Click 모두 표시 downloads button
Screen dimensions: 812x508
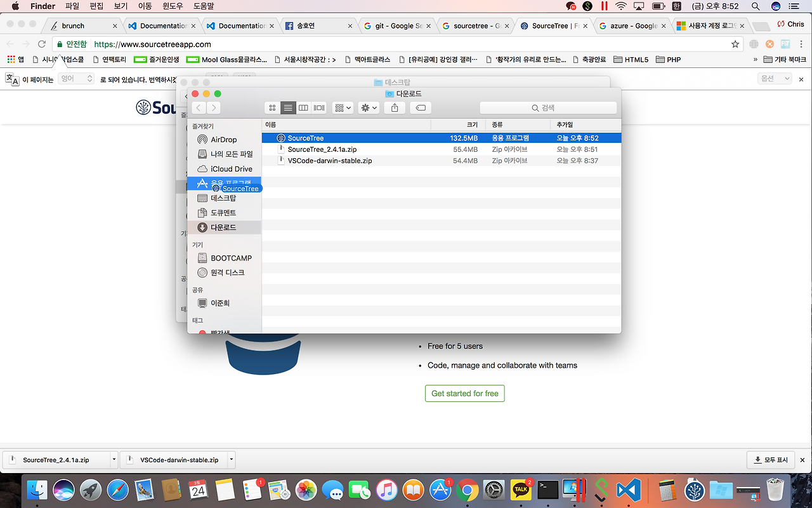point(771,460)
